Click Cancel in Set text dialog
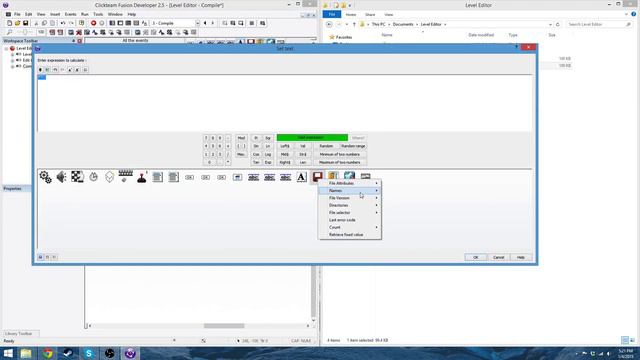Image resolution: width=640 pixels, height=360 pixels. (498, 257)
